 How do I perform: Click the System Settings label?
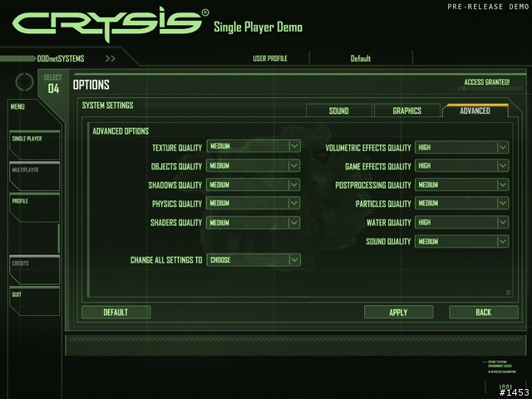107,106
